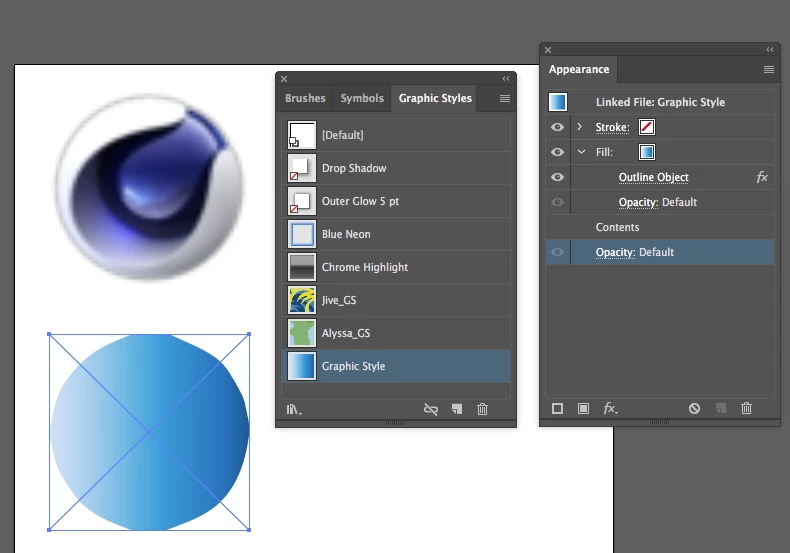Click Opacity link under Fill

click(638, 202)
